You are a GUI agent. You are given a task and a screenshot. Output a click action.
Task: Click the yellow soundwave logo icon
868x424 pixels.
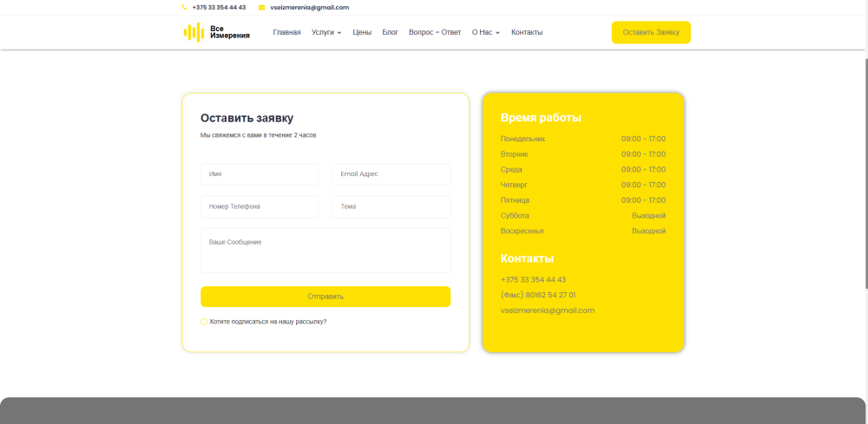point(193,32)
